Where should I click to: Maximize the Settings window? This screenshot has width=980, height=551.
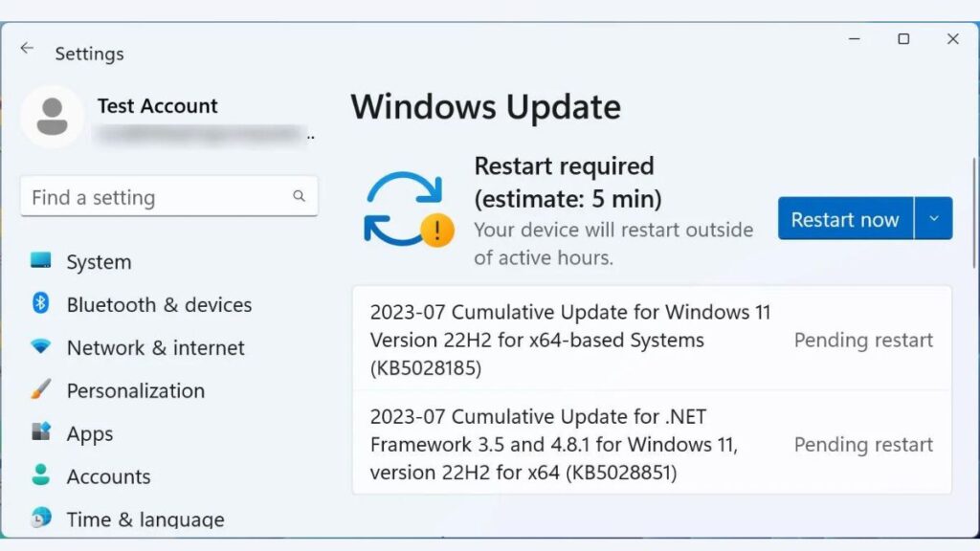(x=903, y=38)
